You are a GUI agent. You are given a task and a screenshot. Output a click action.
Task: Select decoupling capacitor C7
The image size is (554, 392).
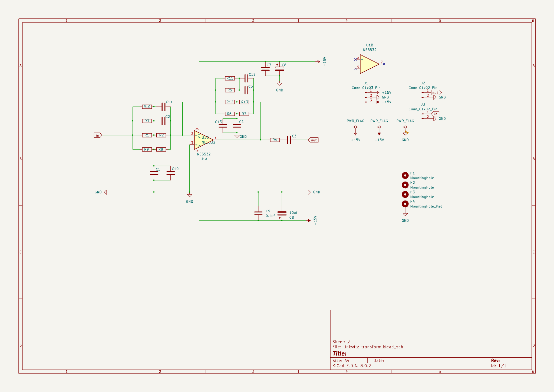pos(265,69)
